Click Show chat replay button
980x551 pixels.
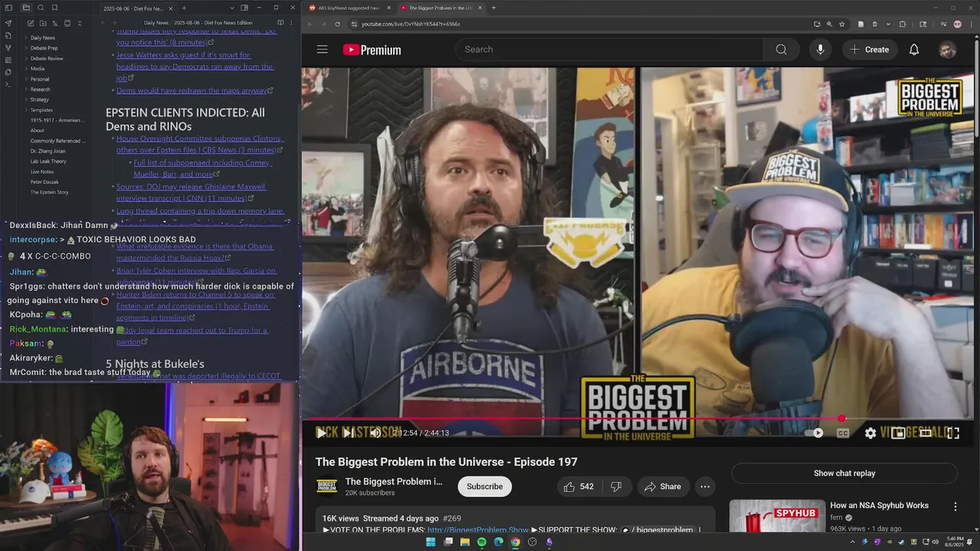pyautogui.click(x=844, y=474)
